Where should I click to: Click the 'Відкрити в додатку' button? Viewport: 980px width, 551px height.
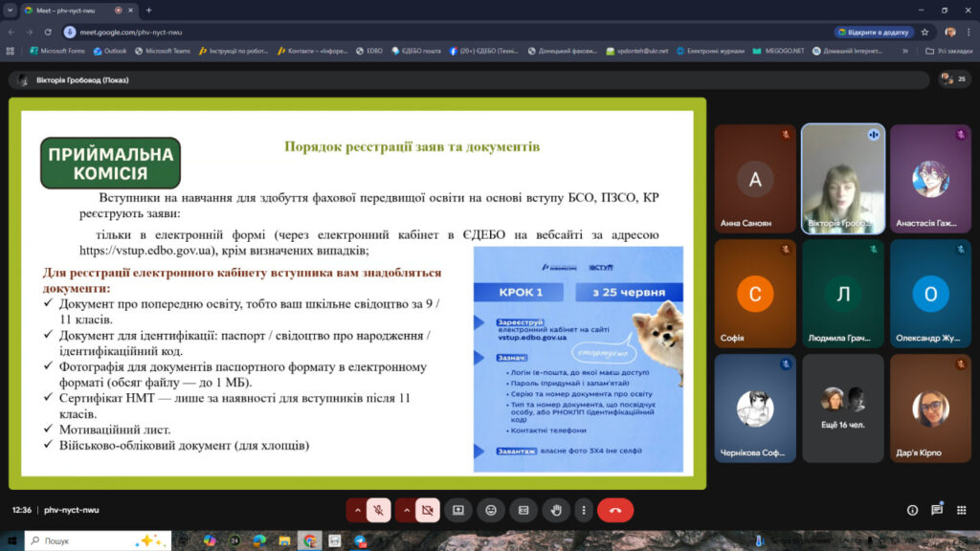point(874,32)
